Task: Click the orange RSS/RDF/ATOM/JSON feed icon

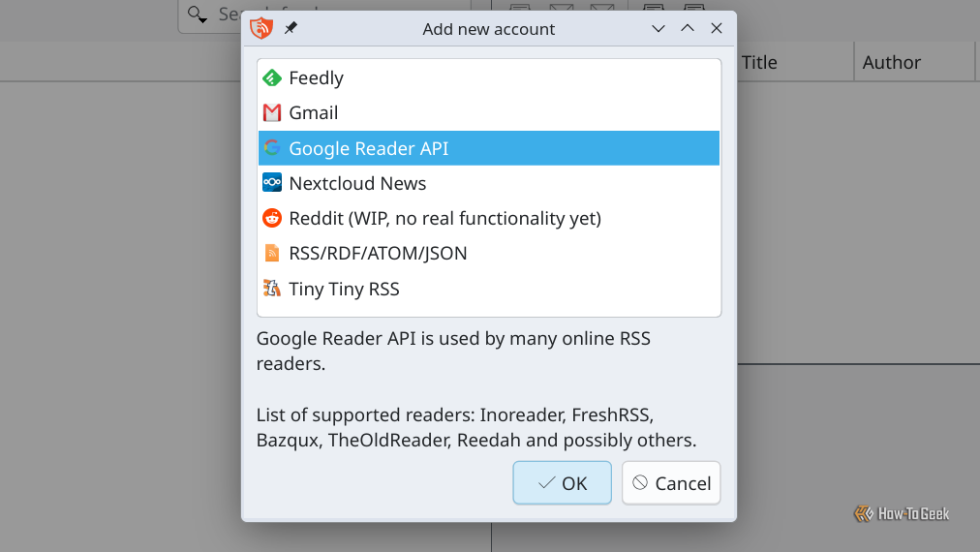Action: [x=272, y=254]
